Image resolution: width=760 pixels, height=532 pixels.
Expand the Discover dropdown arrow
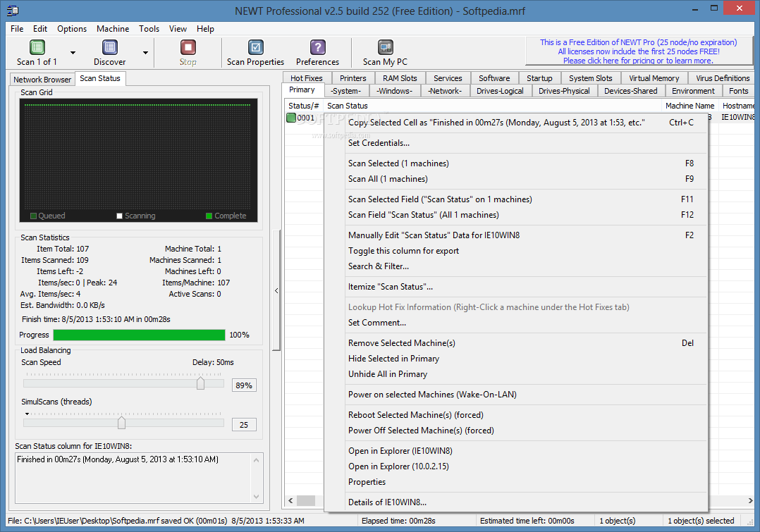[145, 52]
